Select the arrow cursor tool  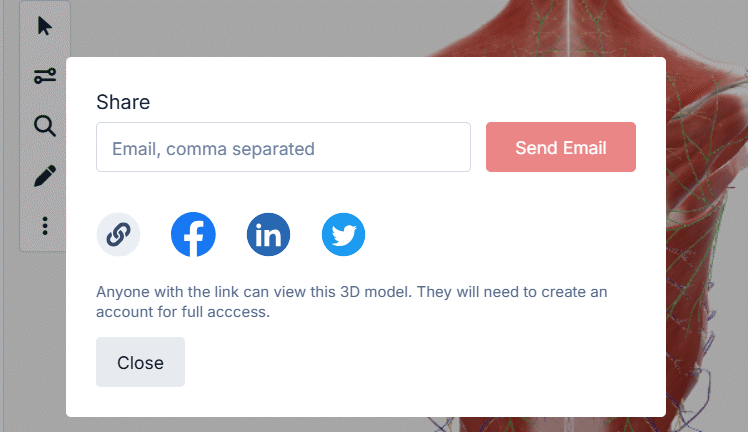pos(45,25)
